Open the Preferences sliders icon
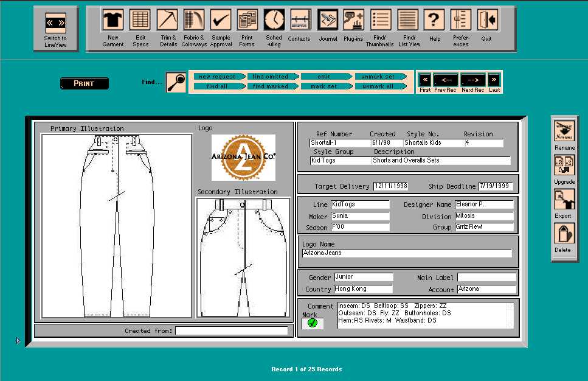The width and height of the screenshot is (588, 381). [461, 20]
